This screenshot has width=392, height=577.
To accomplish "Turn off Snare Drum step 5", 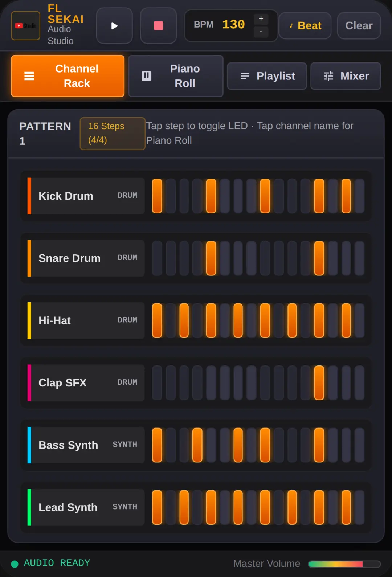I will pyautogui.click(x=211, y=258).
